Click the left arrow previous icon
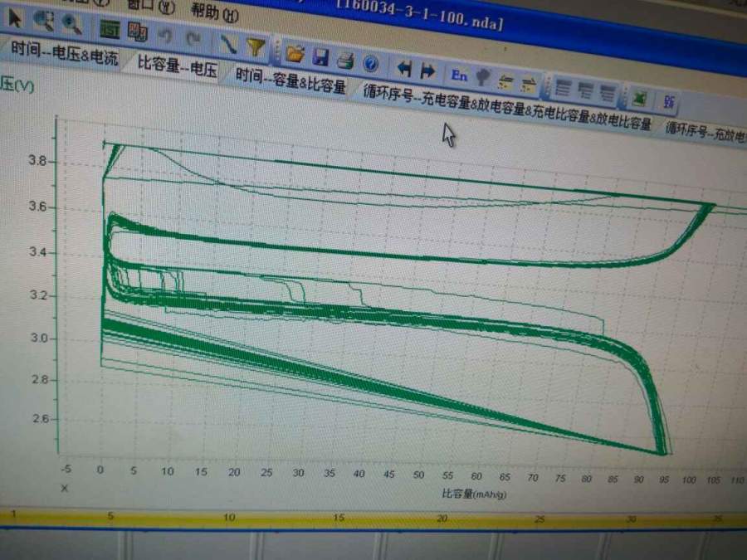This screenshot has width=747, height=560. tap(404, 69)
